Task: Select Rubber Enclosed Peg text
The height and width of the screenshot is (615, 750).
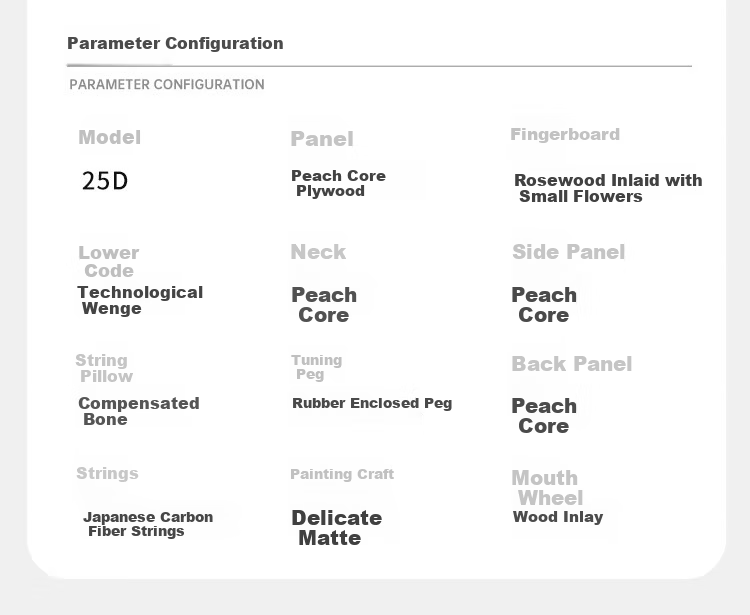Action: [372, 404]
